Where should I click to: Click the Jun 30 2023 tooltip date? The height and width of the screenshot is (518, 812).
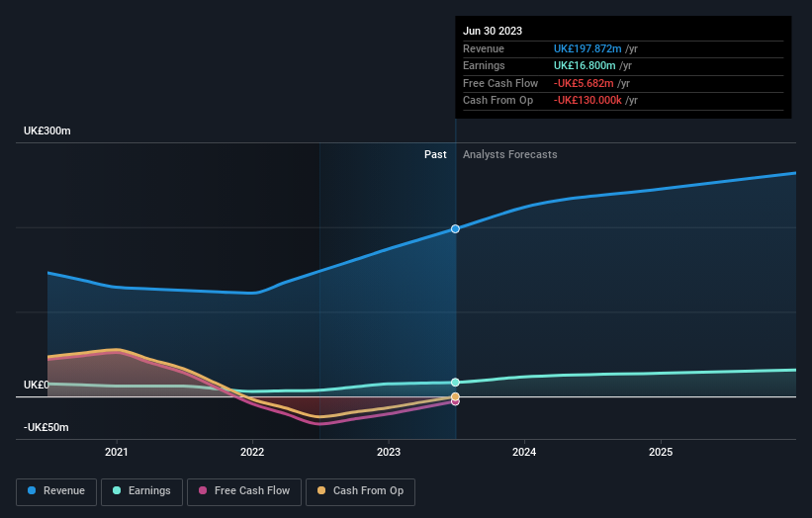[x=493, y=31]
